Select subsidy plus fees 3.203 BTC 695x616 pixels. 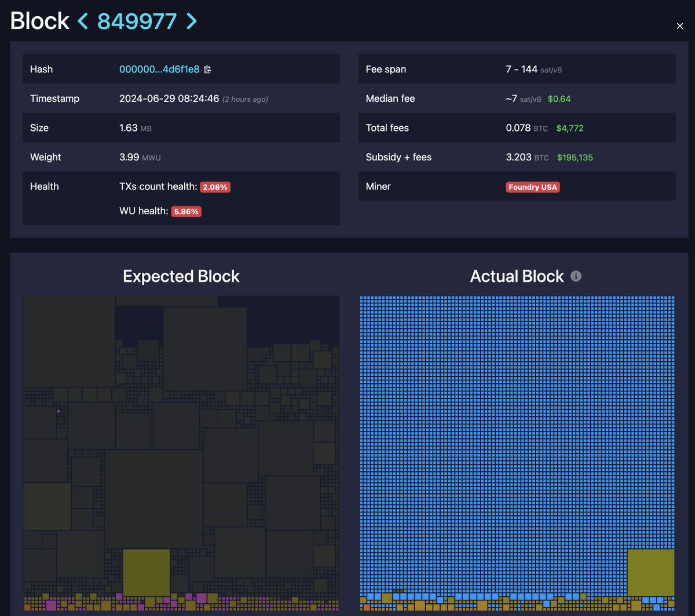pos(527,157)
